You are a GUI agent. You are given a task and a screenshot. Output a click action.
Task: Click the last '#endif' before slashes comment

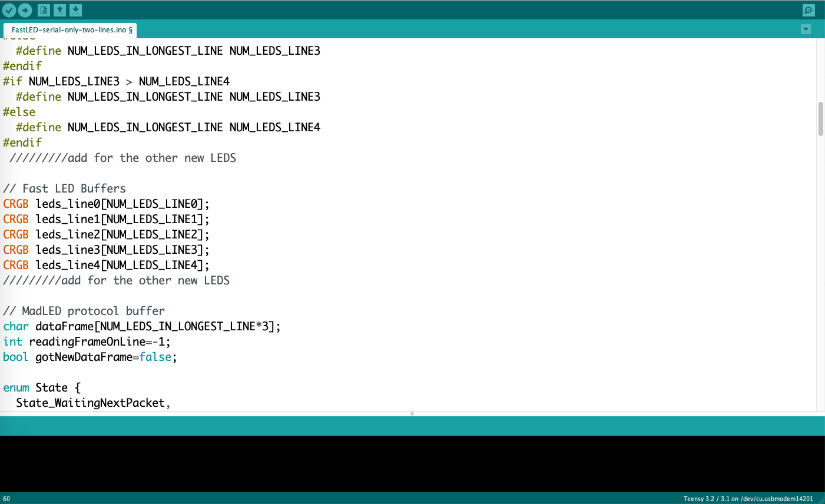click(22, 142)
